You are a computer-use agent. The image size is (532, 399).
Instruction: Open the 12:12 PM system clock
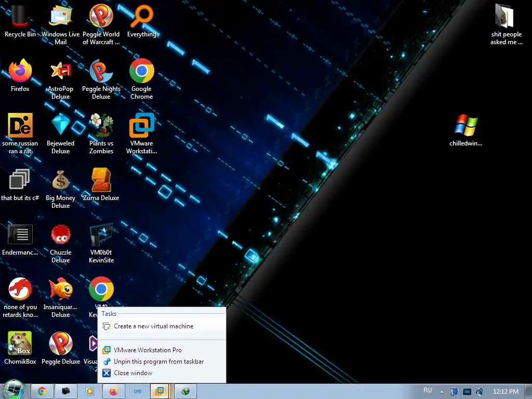506,392
